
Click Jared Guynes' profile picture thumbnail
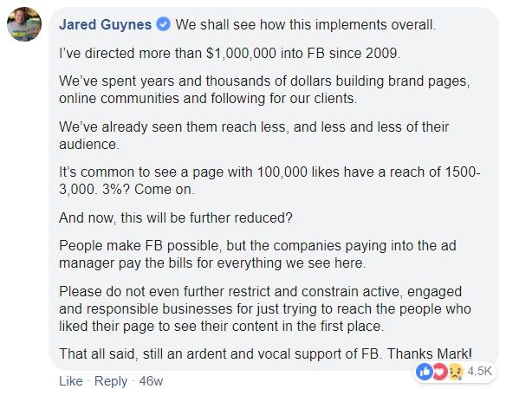click(x=23, y=25)
